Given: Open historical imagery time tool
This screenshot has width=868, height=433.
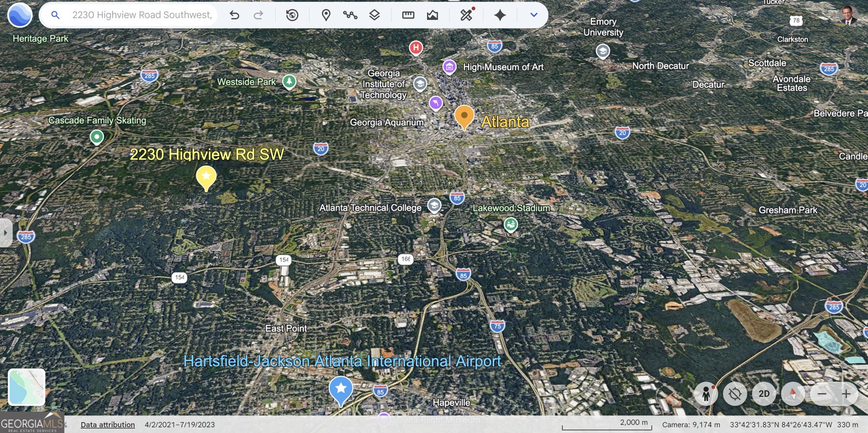Looking at the screenshot, I should 292,15.
